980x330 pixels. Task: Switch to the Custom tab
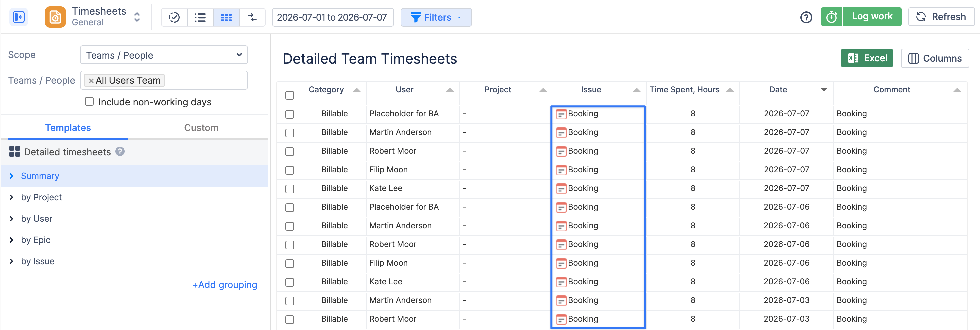tap(201, 128)
